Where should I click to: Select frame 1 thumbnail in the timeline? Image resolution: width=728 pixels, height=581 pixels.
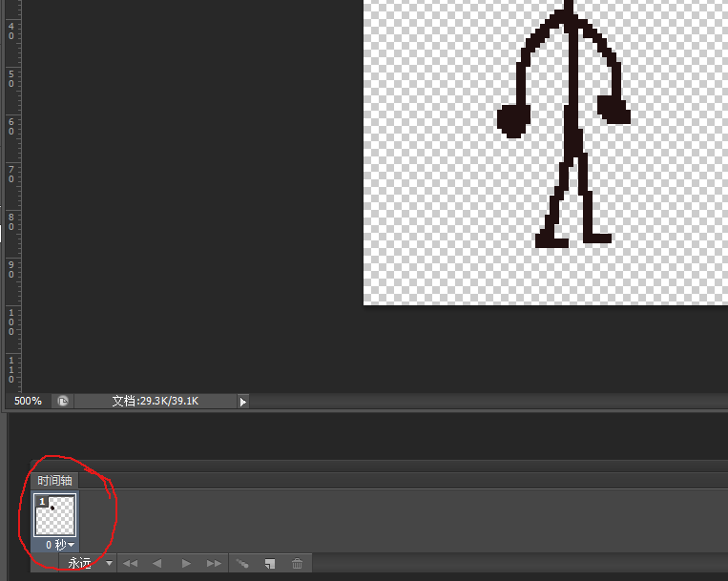point(54,515)
